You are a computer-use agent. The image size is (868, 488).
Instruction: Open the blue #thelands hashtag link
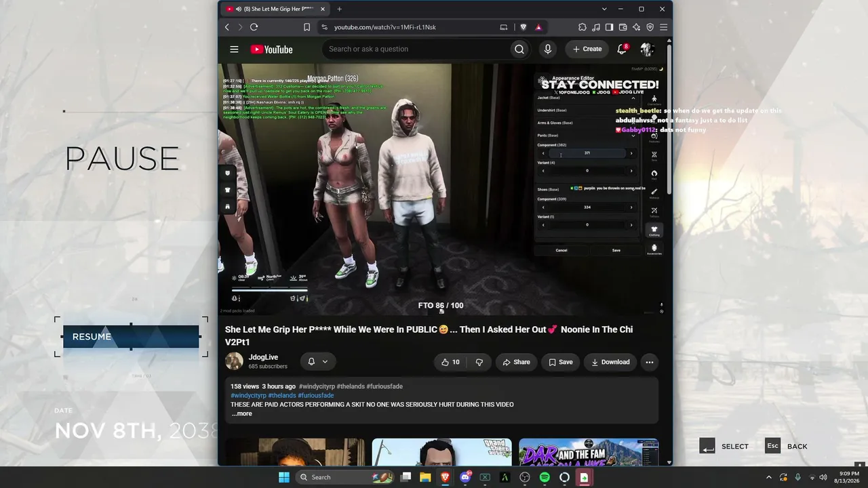[x=282, y=395]
